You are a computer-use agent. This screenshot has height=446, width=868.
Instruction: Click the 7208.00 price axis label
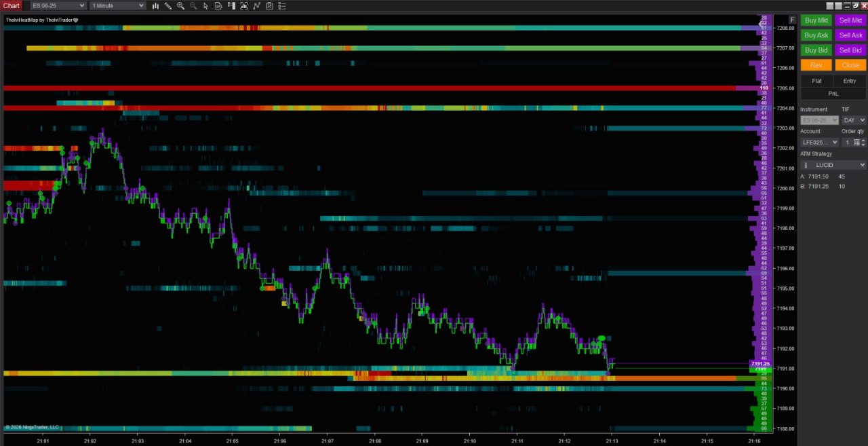786,28
